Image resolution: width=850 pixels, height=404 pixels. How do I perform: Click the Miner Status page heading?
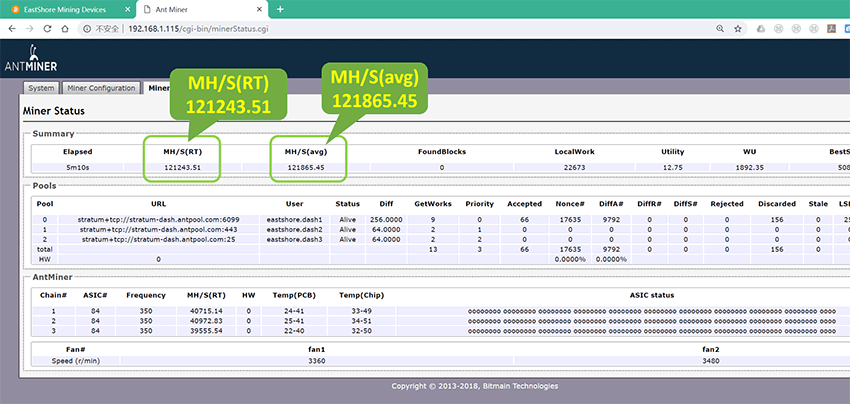pos(53,111)
